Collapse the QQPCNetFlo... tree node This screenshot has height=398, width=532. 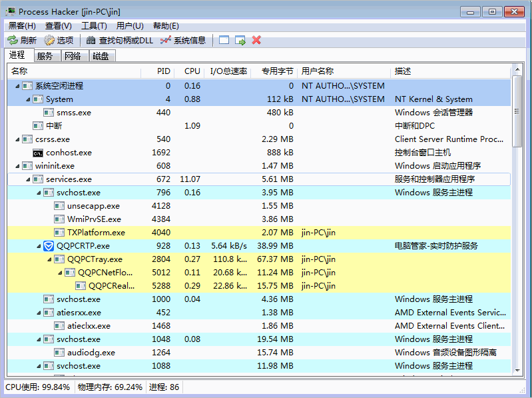60,273
